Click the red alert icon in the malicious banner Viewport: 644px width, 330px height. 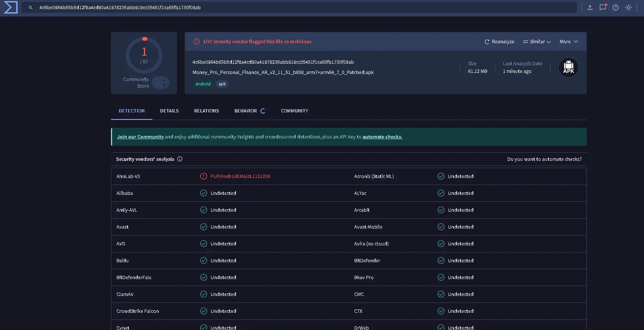[x=196, y=42]
